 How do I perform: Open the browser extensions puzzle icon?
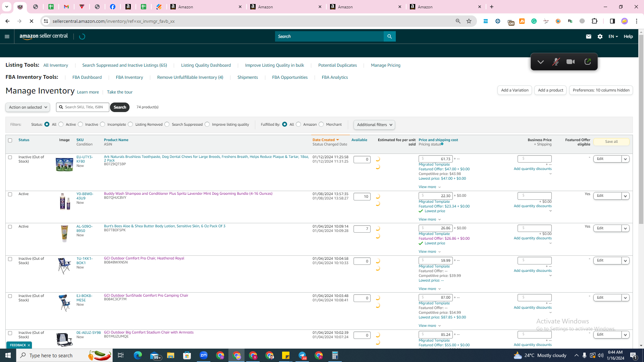click(595, 21)
